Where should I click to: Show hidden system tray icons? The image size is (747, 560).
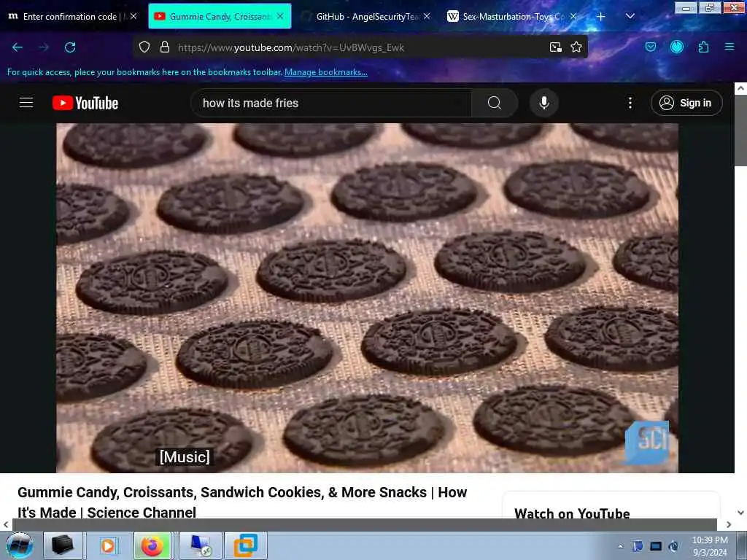click(620, 546)
